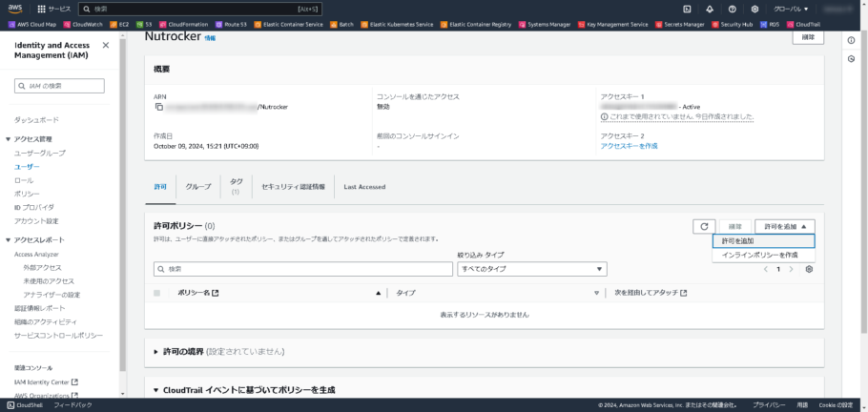Open the services grid menu
Screen dimensions: 868x412
(x=53, y=9)
